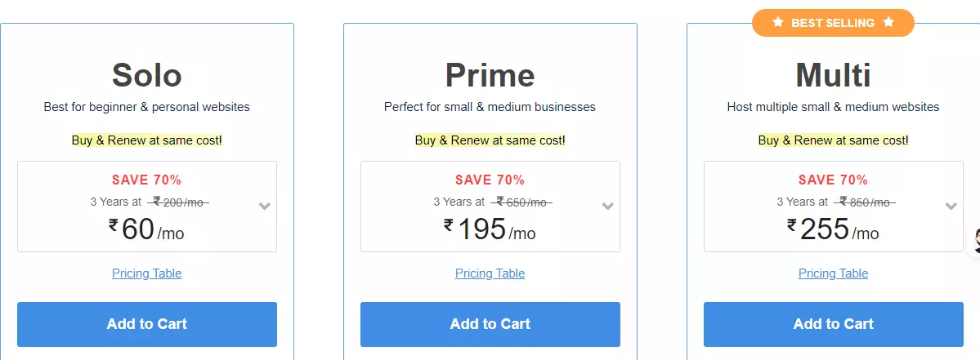Select the Solo plan heading
Viewport: 980px width, 360px height.
pyautogui.click(x=147, y=75)
